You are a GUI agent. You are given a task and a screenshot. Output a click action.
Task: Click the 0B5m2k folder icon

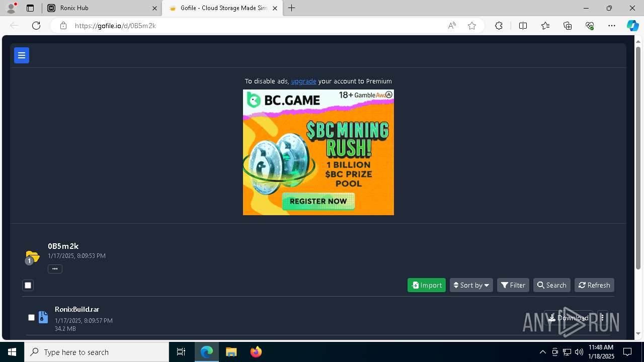point(32,257)
